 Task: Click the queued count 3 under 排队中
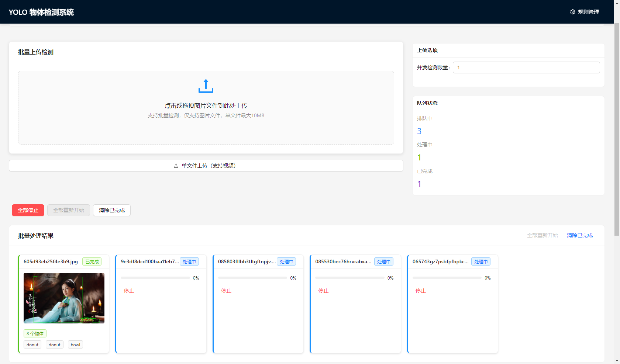click(419, 131)
